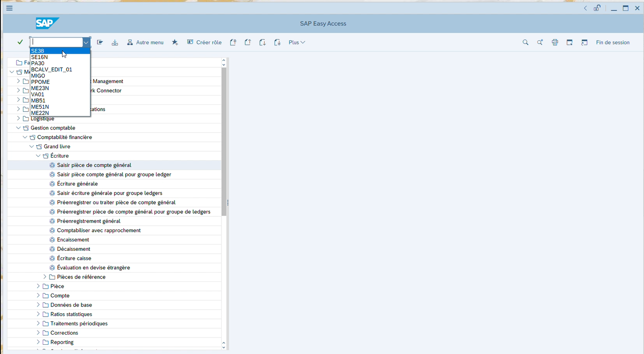This screenshot has width=644, height=354.
Task: Choose MIGO in the history list
Action: coord(60,76)
